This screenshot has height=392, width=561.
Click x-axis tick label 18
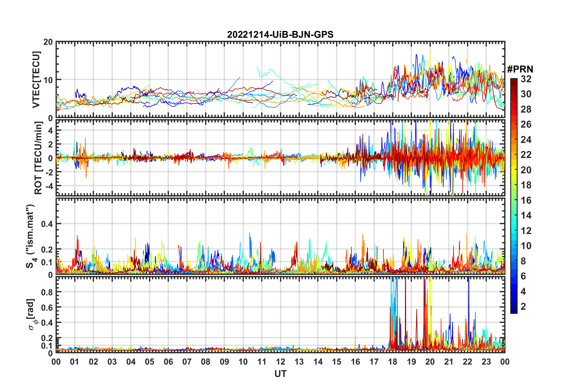coord(393,362)
